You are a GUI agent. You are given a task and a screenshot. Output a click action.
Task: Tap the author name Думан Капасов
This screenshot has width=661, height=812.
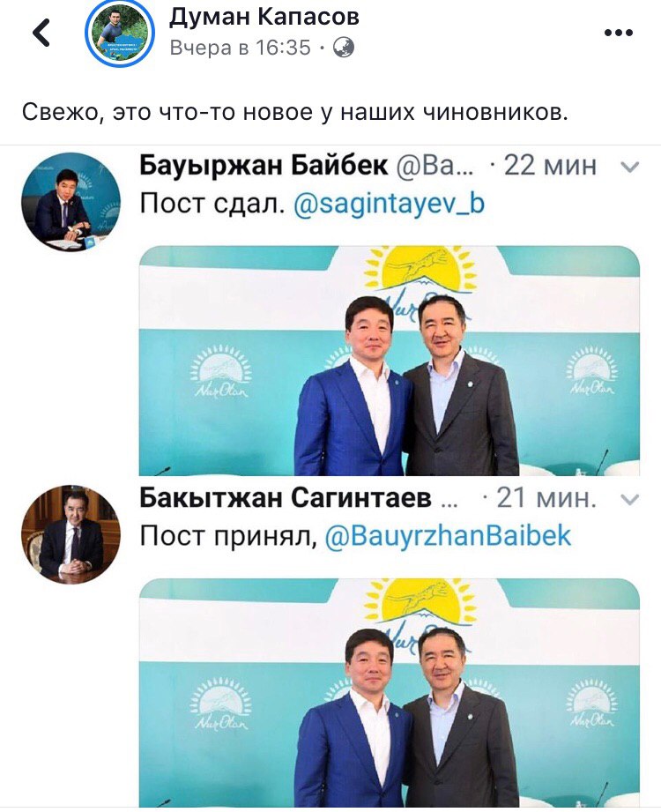pyautogui.click(x=264, y=17)
